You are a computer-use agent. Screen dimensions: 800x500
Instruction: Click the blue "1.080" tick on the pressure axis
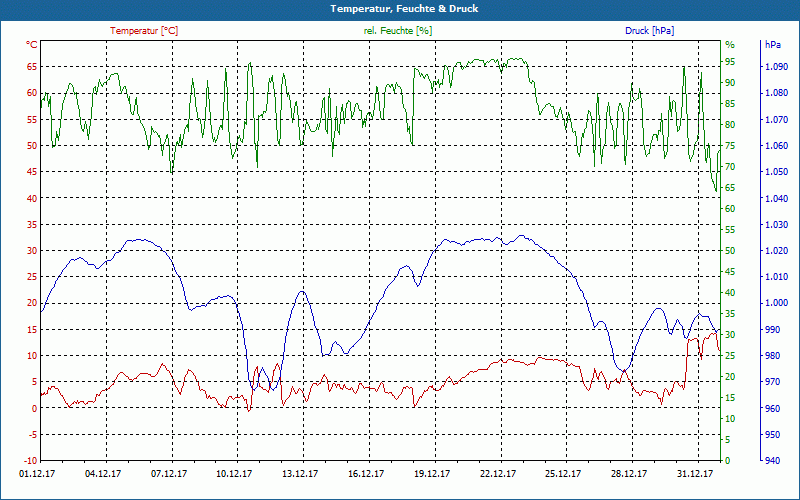point(777,93)
